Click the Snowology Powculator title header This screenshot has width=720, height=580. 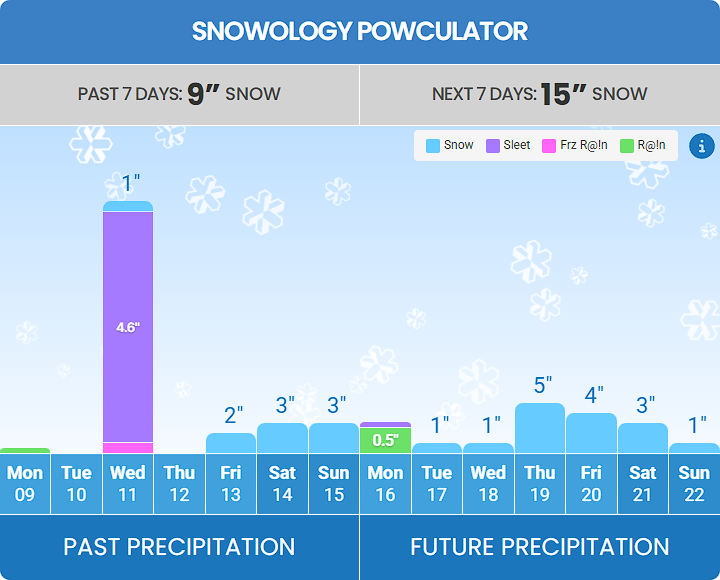click(x=360, y=32)
